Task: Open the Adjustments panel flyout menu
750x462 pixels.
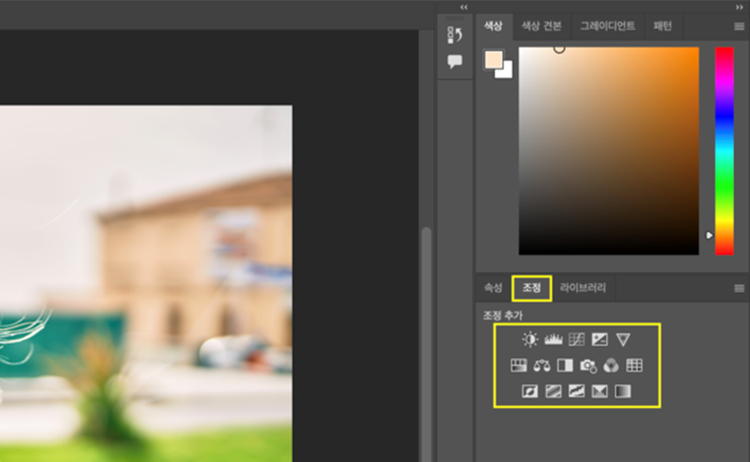Action: click(x=739, y=288)
